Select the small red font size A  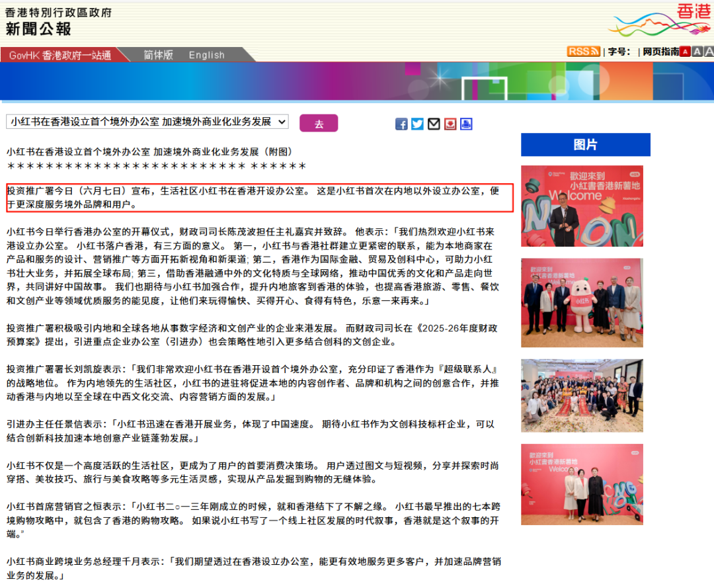[685, 52]
